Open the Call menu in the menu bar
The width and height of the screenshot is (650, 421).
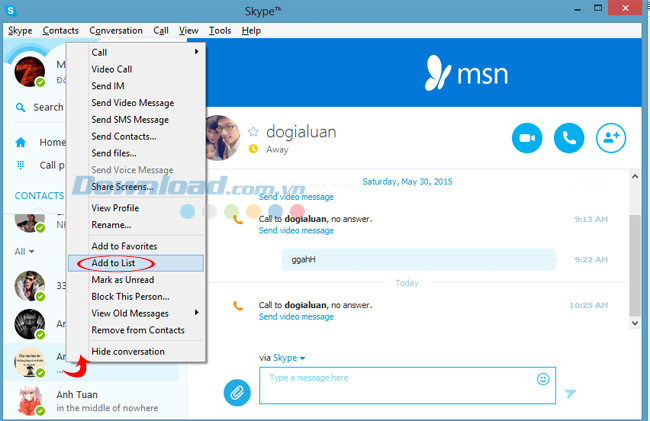[x=161, y=31]
